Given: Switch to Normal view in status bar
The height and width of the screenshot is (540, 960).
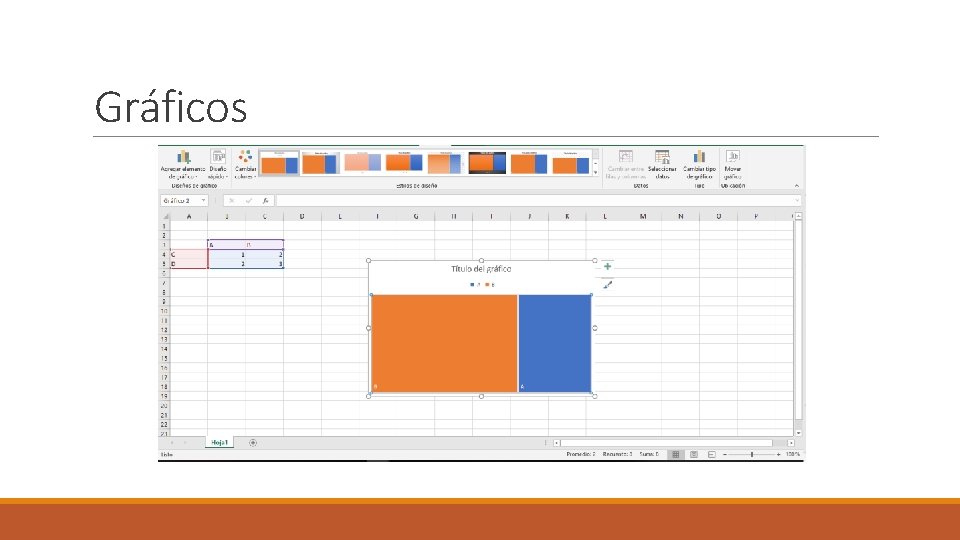Looking at the screenshot, I should (x=675, y=454).
